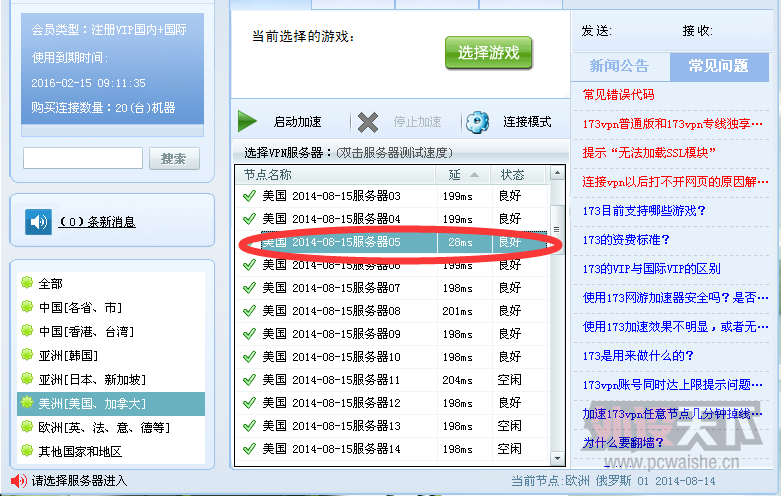The image size is (781, 496).
Task: Click the stop acceleration X icon
Action: [368, 122]
